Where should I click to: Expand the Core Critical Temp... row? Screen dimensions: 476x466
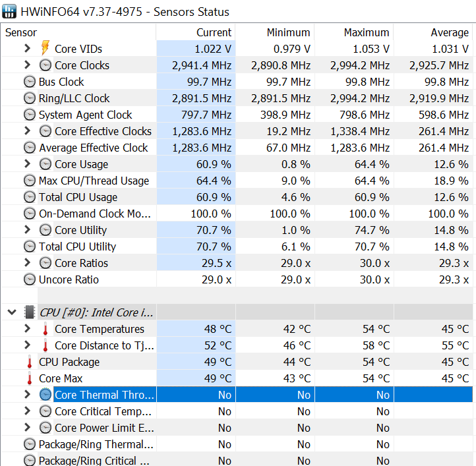click(x=27, y=411)
